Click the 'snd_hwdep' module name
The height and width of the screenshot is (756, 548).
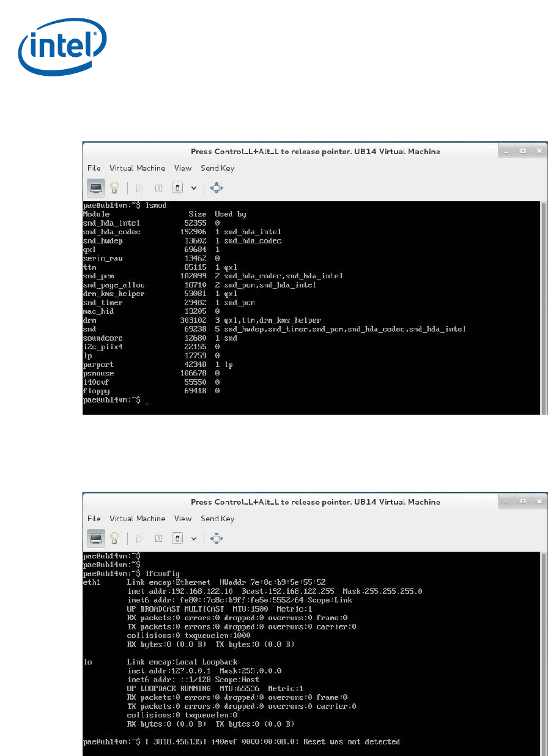click(x=103, y=241)
